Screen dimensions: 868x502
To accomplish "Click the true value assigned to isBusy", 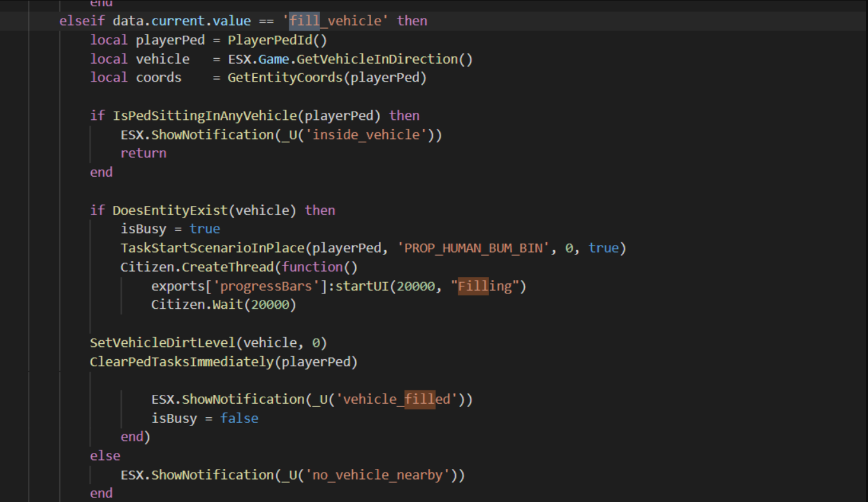I will [x=204, y=229].
